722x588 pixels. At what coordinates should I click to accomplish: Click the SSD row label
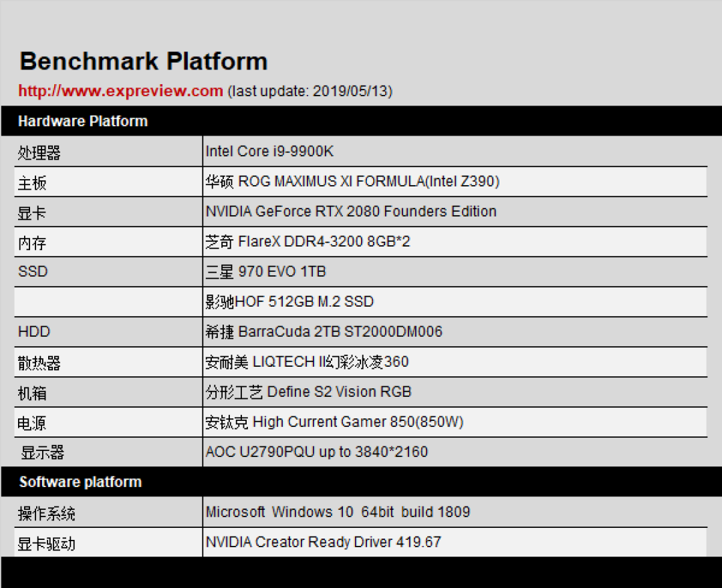pos(33,271)
